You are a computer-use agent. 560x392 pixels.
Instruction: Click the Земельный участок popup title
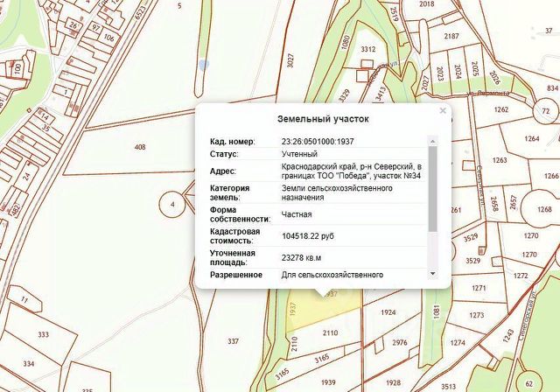pos(323,119)
